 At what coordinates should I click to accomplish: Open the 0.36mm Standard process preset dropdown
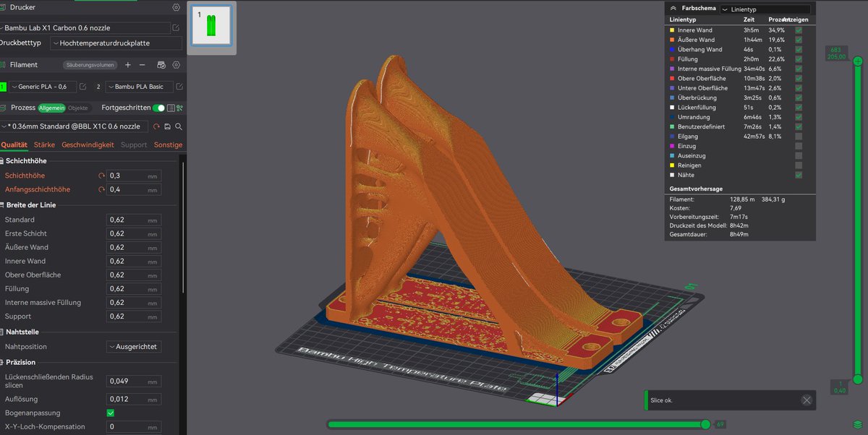point(73,126)
